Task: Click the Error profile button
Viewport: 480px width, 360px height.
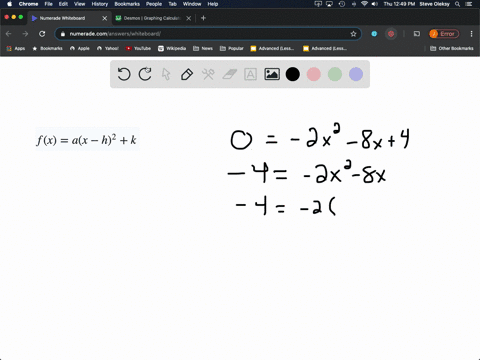Action: [444, 34]
